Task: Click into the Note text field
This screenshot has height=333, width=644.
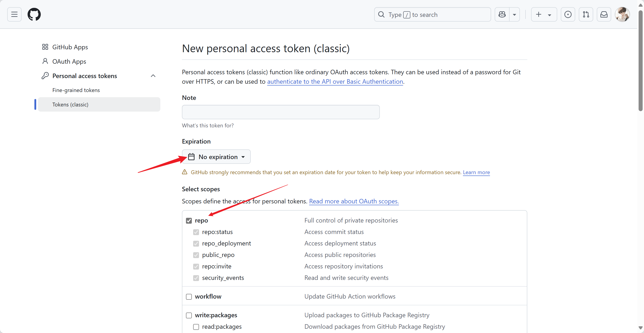Action: [x=280, y=112]
